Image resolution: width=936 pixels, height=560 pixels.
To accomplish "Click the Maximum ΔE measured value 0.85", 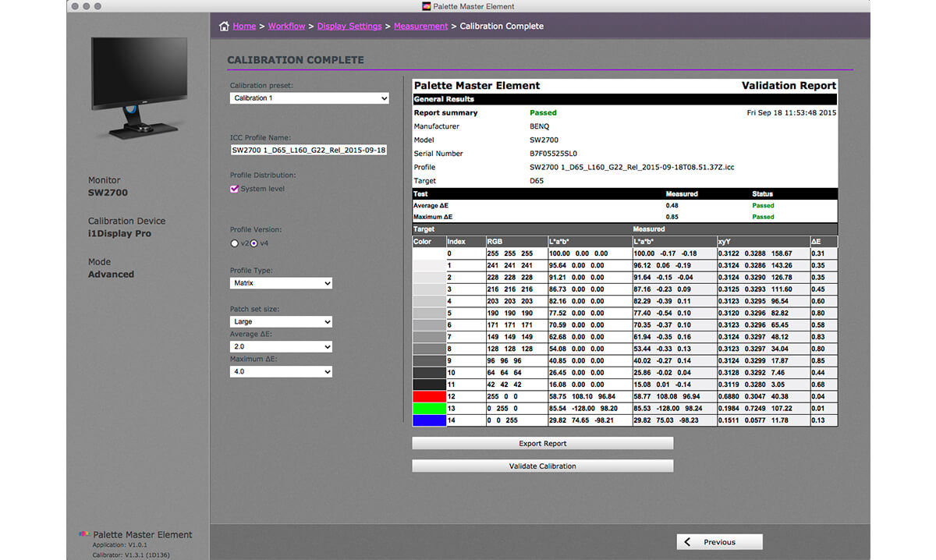I will [672, 217].
